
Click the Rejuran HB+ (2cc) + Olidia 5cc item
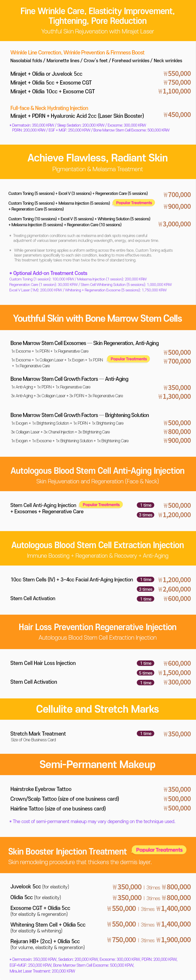pos(45,941)
